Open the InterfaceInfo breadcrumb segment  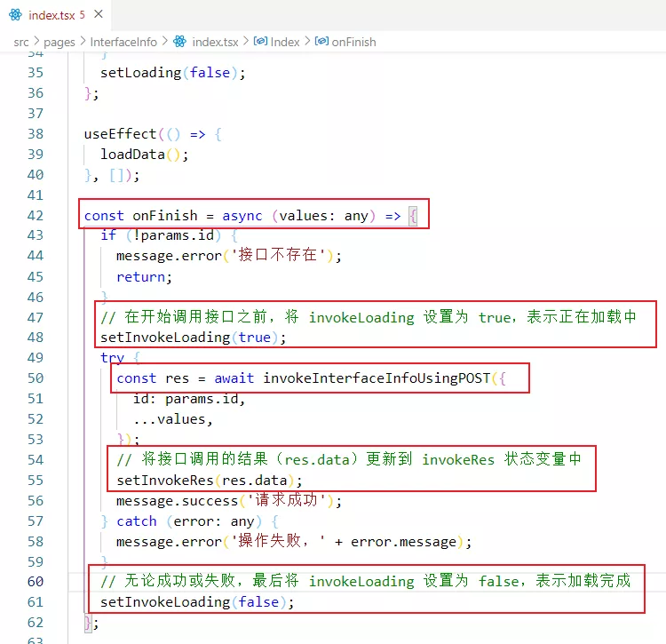click(x=123, y=42)
